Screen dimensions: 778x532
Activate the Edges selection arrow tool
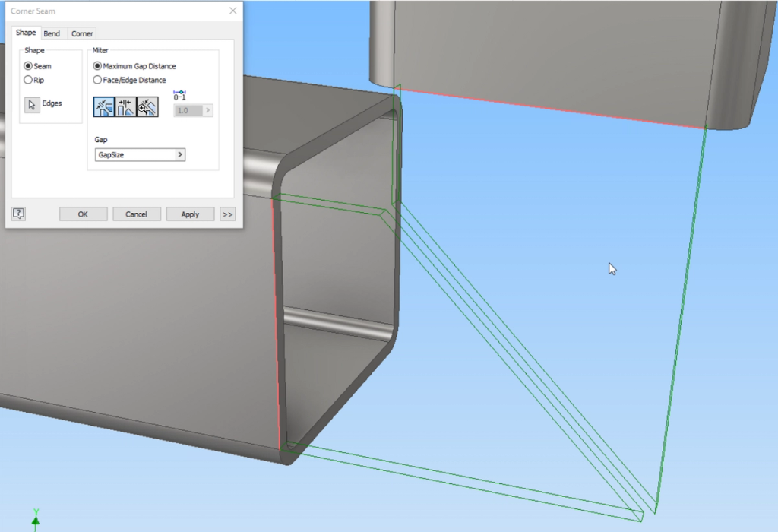coord(31,104)
